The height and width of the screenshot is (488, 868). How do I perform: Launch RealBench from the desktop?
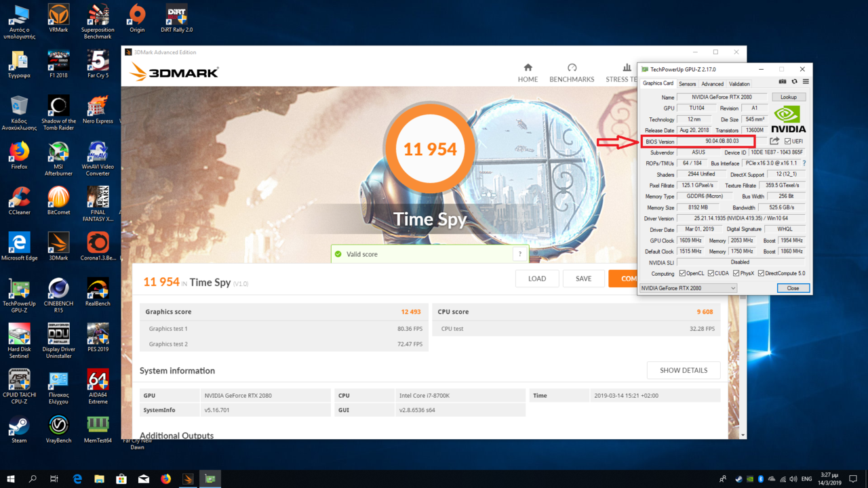pos(98,291)
